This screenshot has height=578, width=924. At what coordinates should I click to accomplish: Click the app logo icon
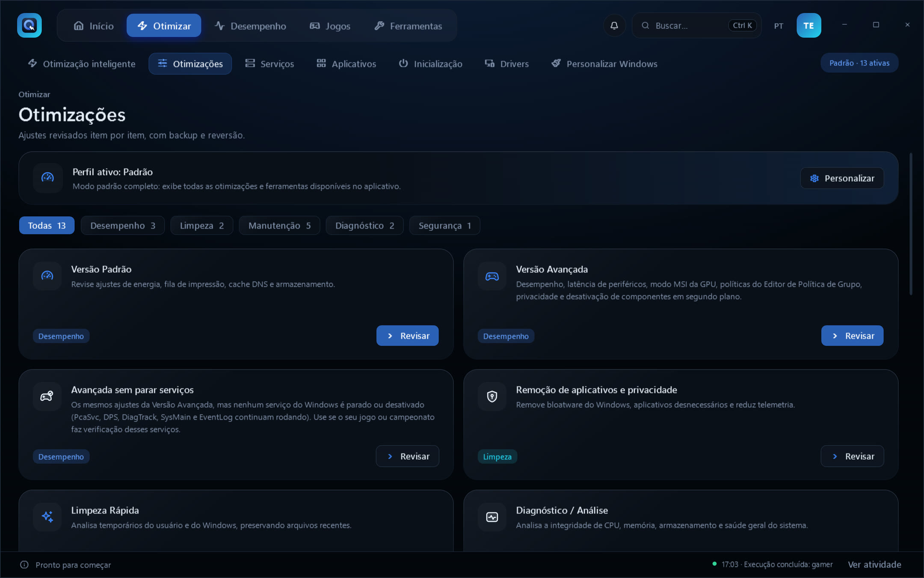(x=29, y=25)
